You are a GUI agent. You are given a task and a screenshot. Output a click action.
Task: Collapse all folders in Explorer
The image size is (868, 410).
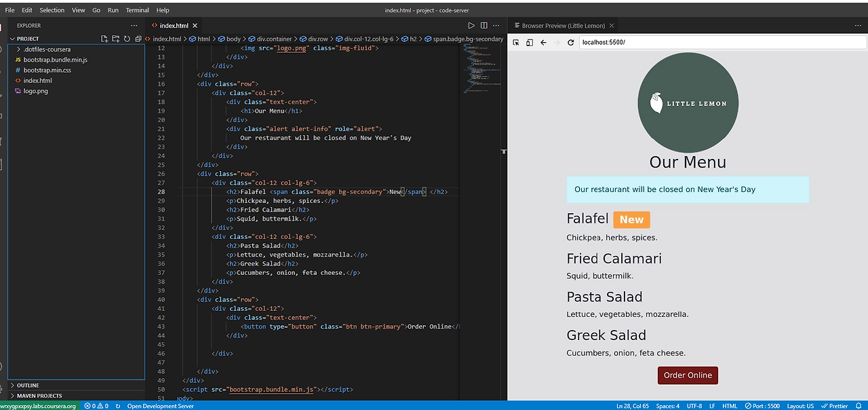(x=138, y=39)
